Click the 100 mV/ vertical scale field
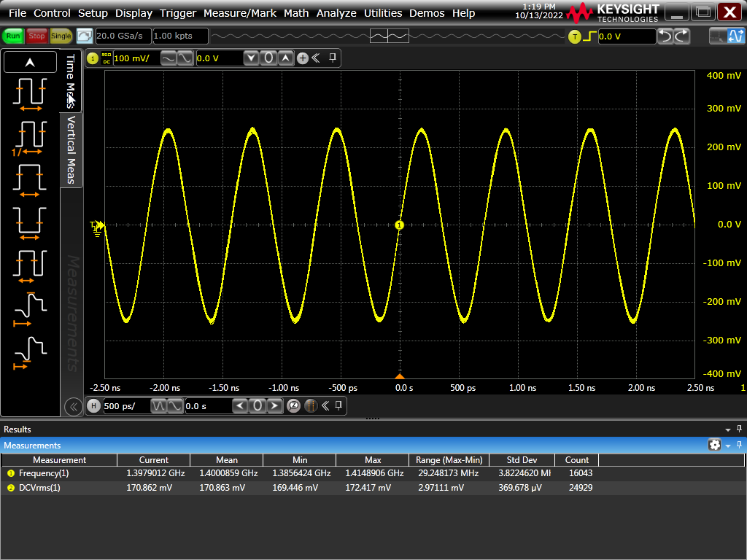This screenshot has height=560, width=747. [x=134, y=58]
